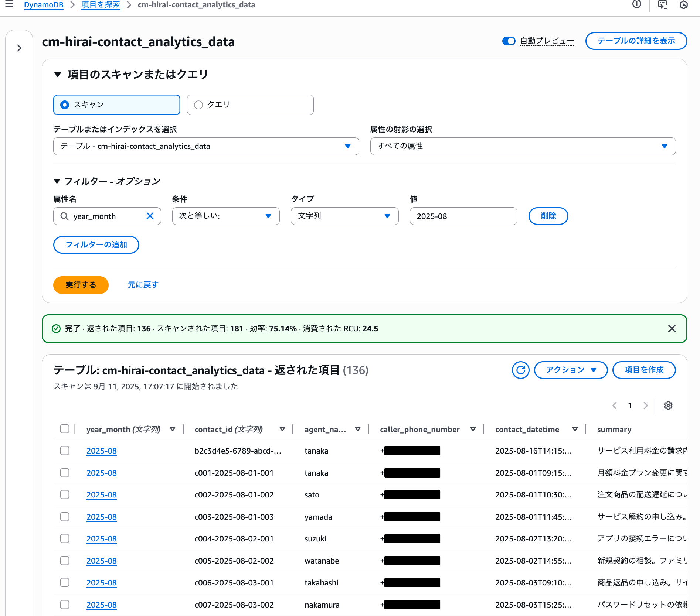Image resolution: width=700 pixels, height=616 pixels.
Task: Click フィルターの追加 button
Action: pyautogui.click(x=96, y=245)
